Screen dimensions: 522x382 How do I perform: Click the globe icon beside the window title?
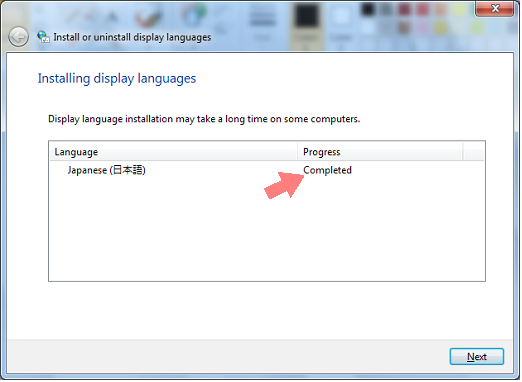[43, 37]
